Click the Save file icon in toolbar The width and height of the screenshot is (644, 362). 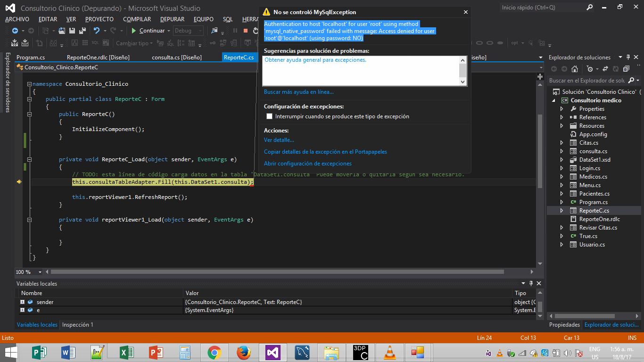point(72,31)
